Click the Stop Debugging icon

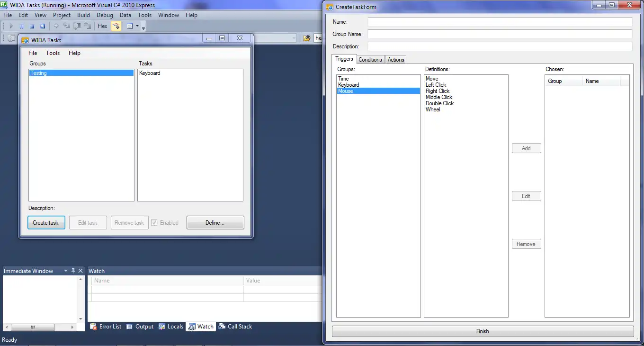(32, 26)
